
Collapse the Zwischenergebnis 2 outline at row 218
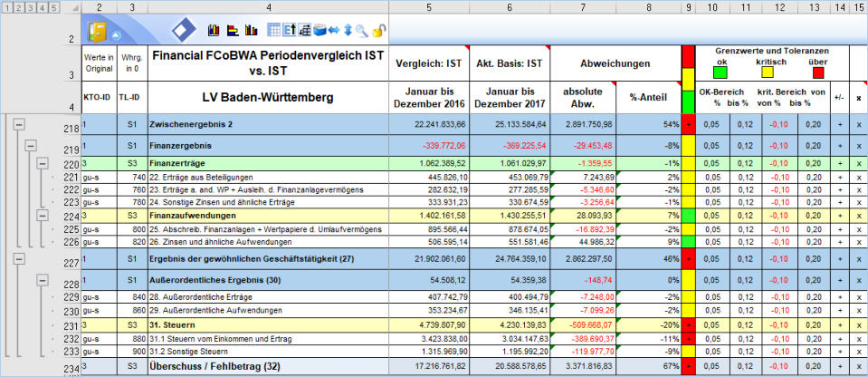coord(18,123)
